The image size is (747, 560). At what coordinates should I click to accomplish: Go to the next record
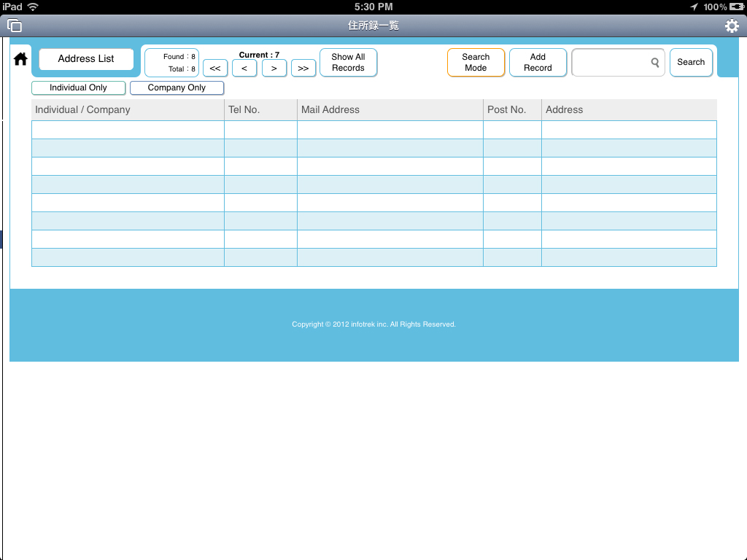274,68
